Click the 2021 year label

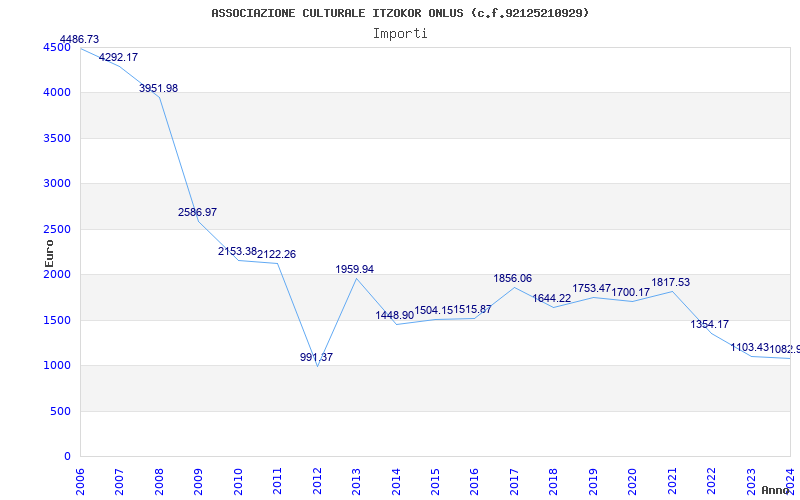(672, 481)
